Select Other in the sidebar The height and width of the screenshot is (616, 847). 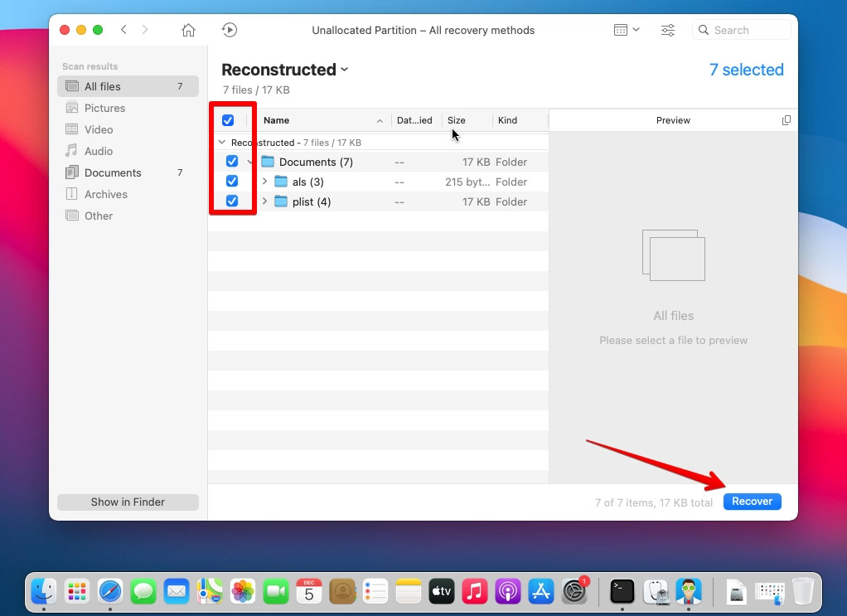[128, 216]
